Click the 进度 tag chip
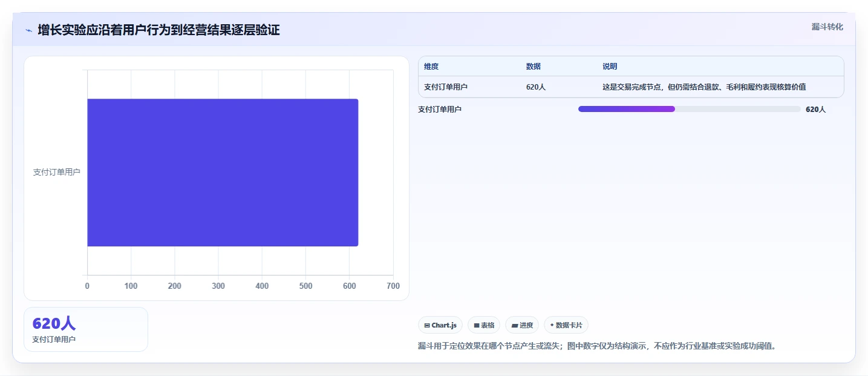The width and height of the screenshot is (868, 376). point(522,325)
